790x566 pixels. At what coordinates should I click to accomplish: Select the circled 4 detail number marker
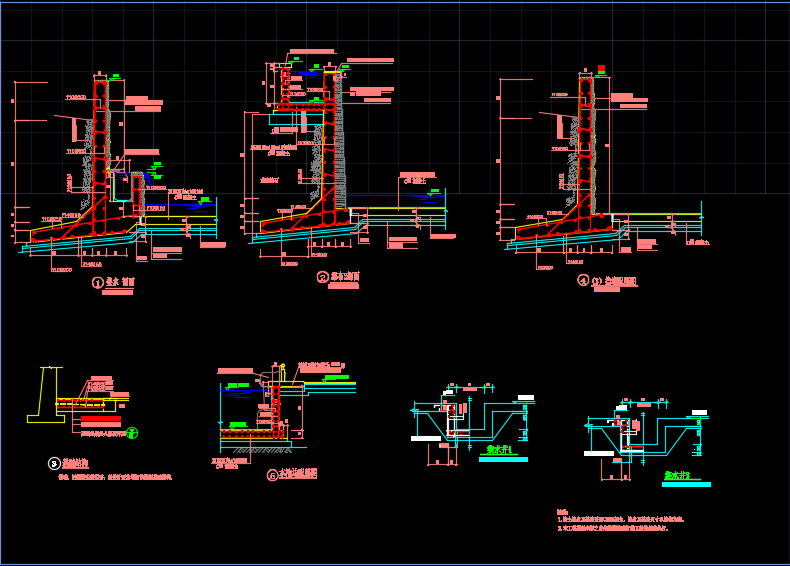click(x=583, y=280)
